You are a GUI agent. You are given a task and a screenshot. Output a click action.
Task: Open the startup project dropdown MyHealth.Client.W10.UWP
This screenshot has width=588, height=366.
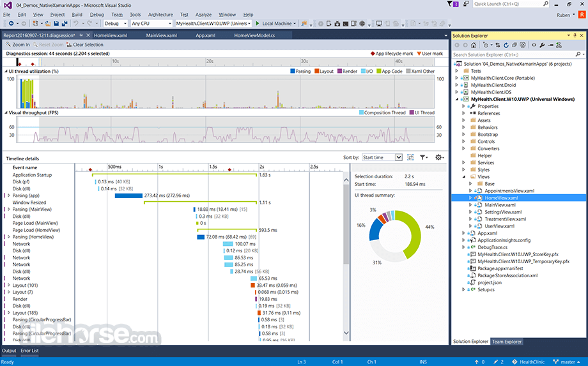[x=213, y=23]
